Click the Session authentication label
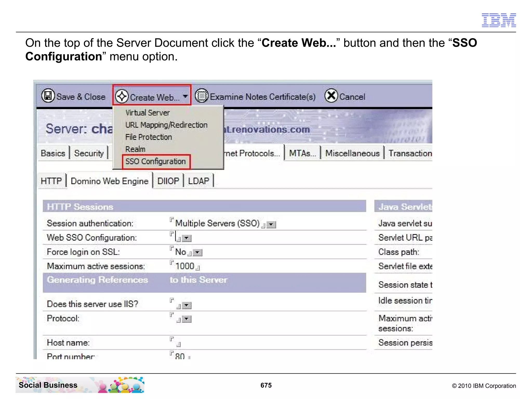The height and width of the screenshot is (399, 532). (x=90, y=223)
